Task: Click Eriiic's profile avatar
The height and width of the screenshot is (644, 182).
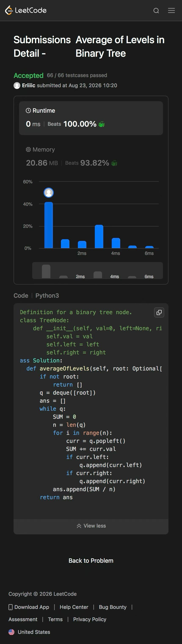Action: (x=17, y=86)
